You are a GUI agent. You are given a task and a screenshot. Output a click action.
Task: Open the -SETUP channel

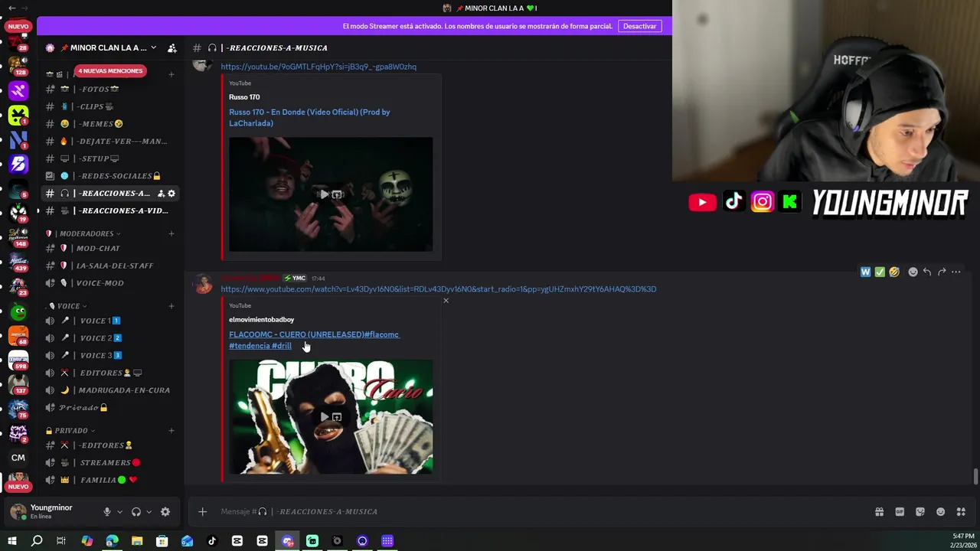coord(109,158)
